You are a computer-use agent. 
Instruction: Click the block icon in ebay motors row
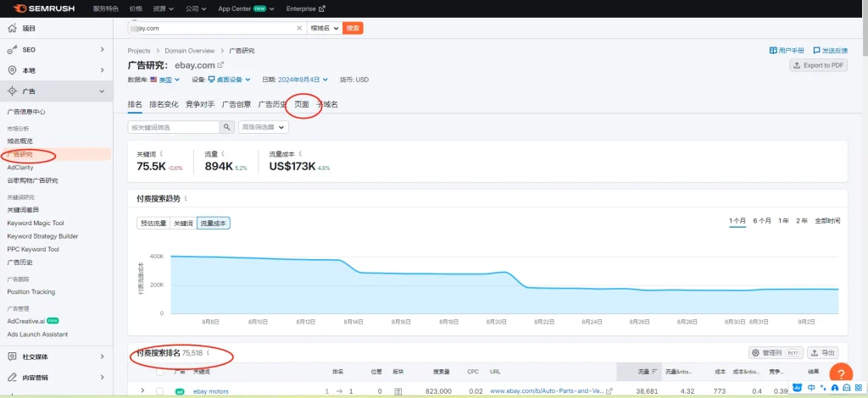tap(398, 391)
